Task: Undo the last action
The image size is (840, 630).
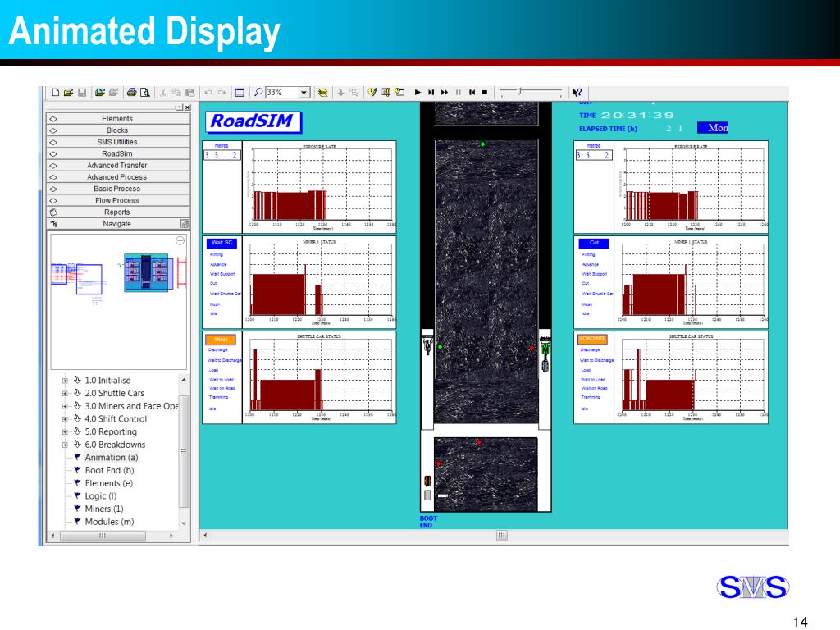Action: click(208, 93)
